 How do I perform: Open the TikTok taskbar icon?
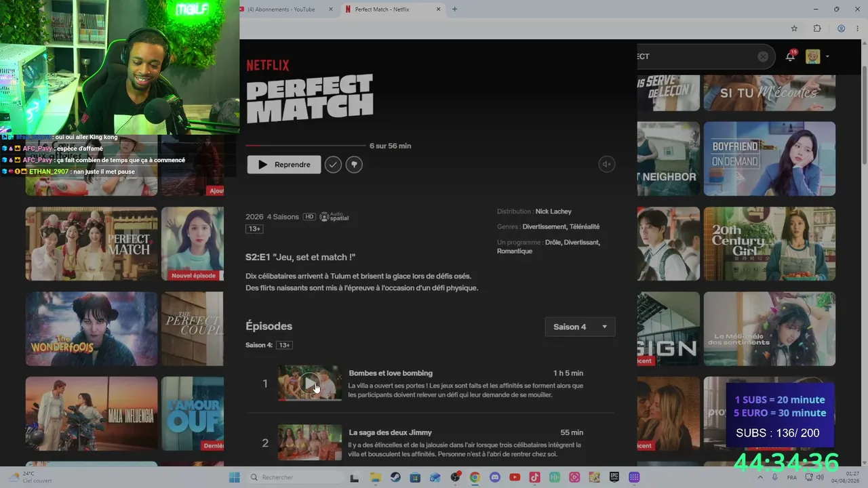(534, 477)
